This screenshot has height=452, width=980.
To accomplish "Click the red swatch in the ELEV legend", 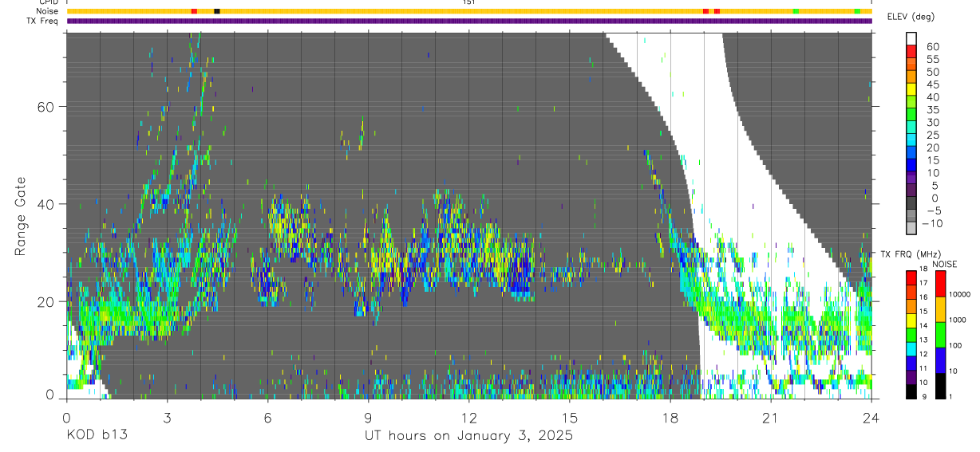I will click(x=911, y=51).
